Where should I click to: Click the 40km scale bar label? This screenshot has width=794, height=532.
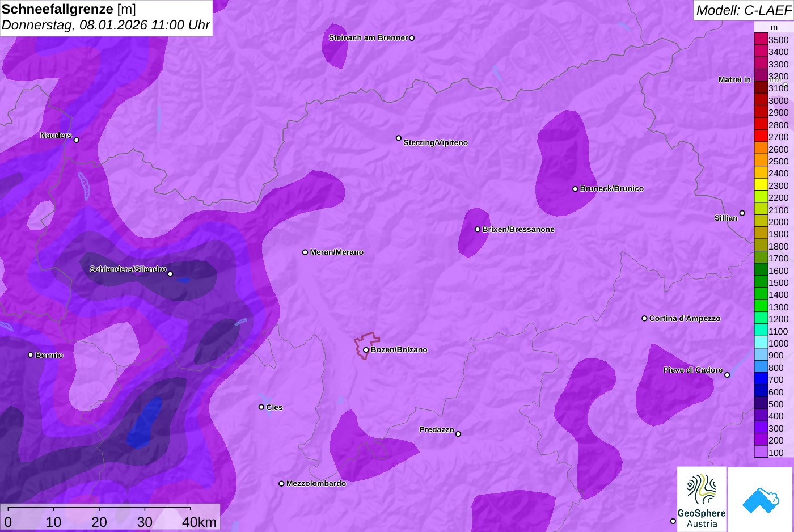(199, 522)
